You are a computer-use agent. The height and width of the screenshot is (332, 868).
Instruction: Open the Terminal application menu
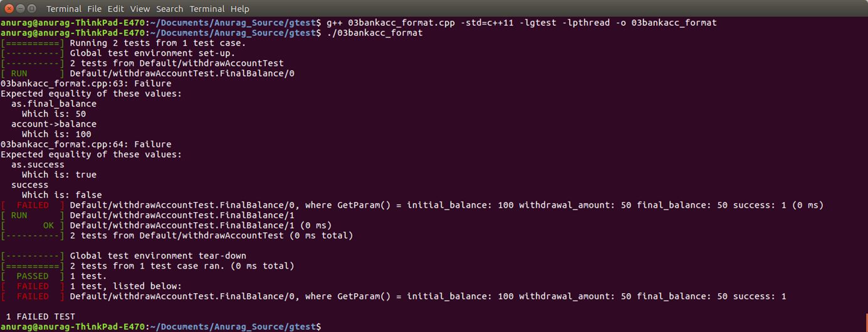64,9
